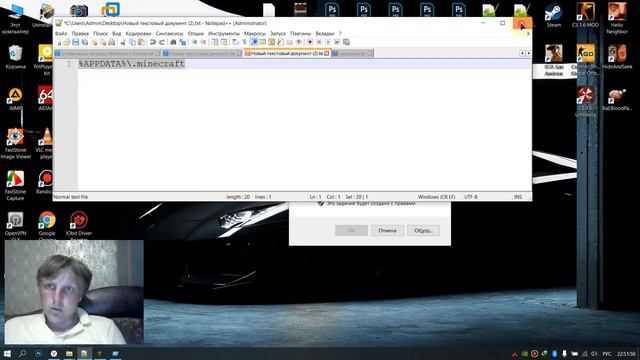640x360 pixels.
Task: Click the Zoom In toolbar icon
Action: click(194, 42)
